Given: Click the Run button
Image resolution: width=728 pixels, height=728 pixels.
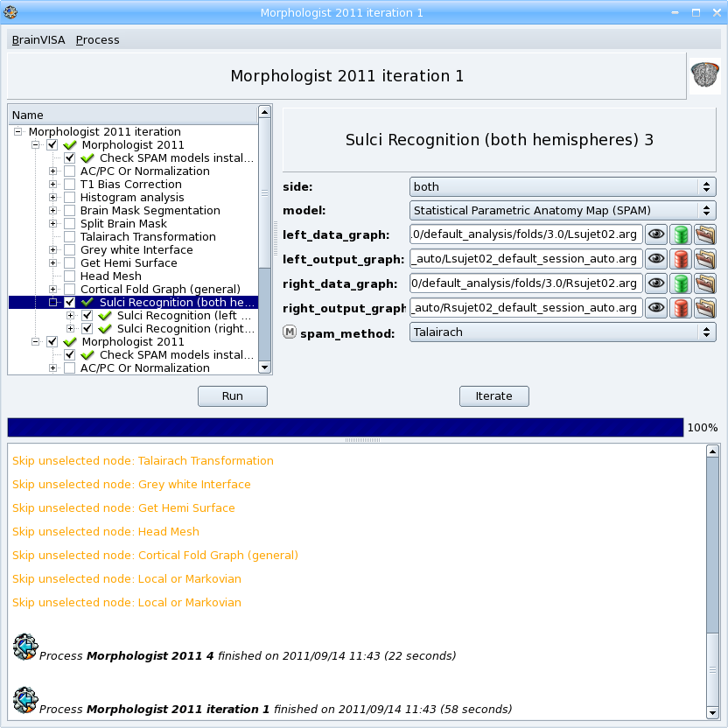Looking at the screenshot, I should (x=232, y=395).
